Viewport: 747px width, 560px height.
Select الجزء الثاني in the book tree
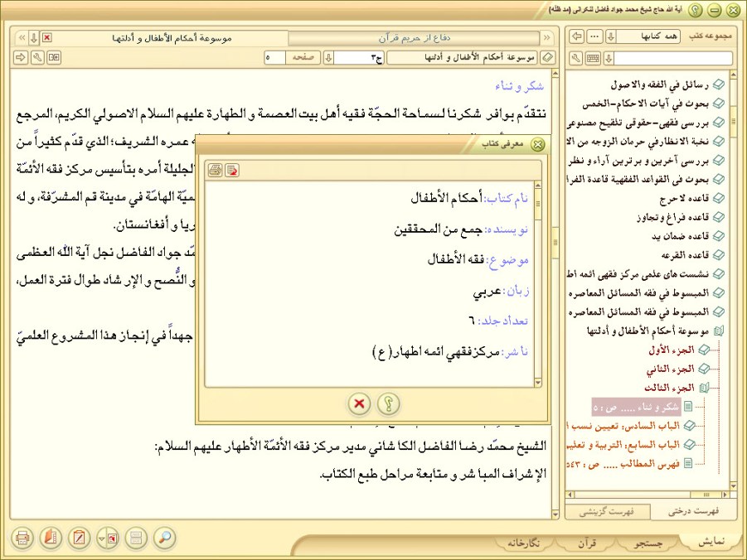672,369
